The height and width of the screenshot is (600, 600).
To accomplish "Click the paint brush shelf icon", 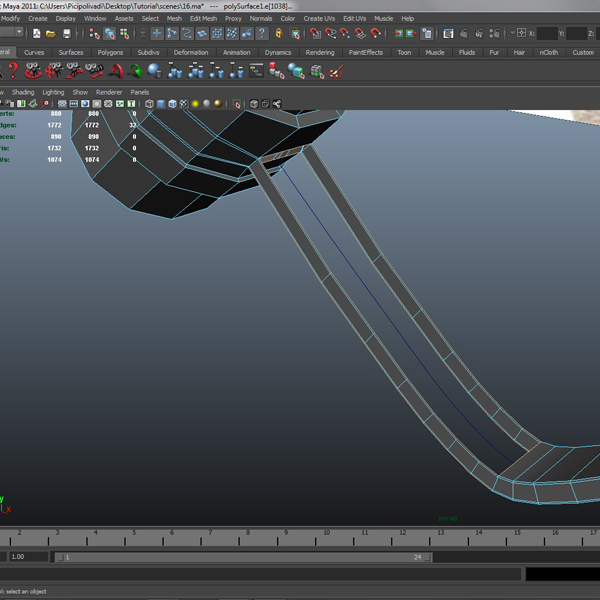I will coord(336,71).
